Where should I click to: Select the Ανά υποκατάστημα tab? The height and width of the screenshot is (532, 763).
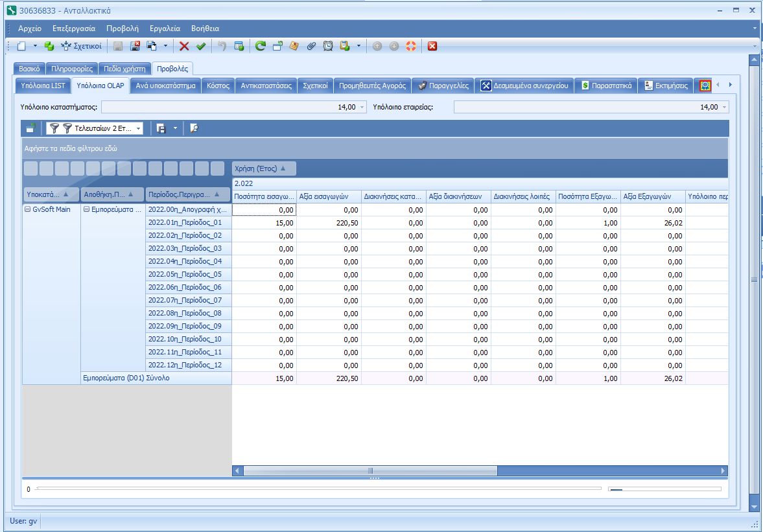coord(165,86)
